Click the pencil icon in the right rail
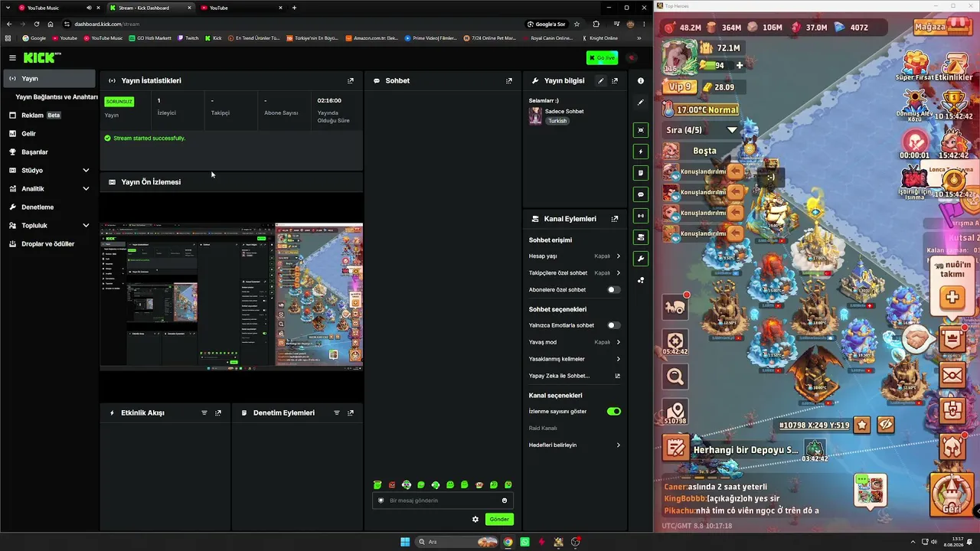The height and width of the screenshot is (551, 980). click(x=641, y=102)
